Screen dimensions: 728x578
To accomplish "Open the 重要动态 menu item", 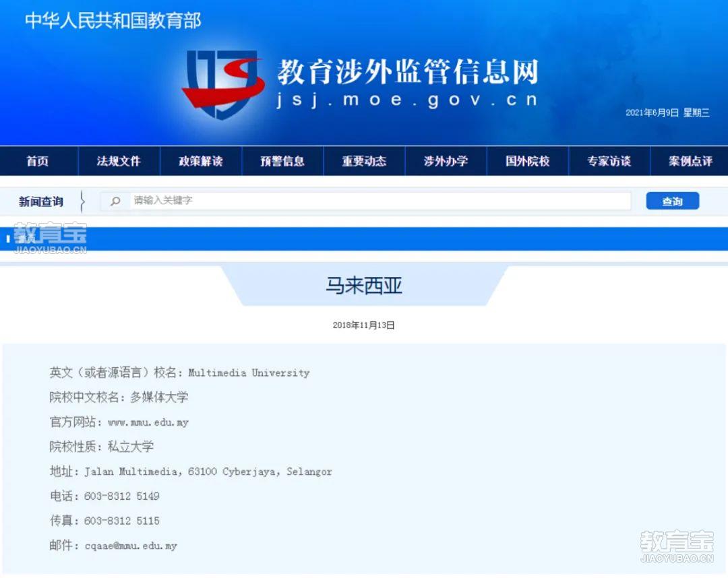I will (x=364, y=161).
